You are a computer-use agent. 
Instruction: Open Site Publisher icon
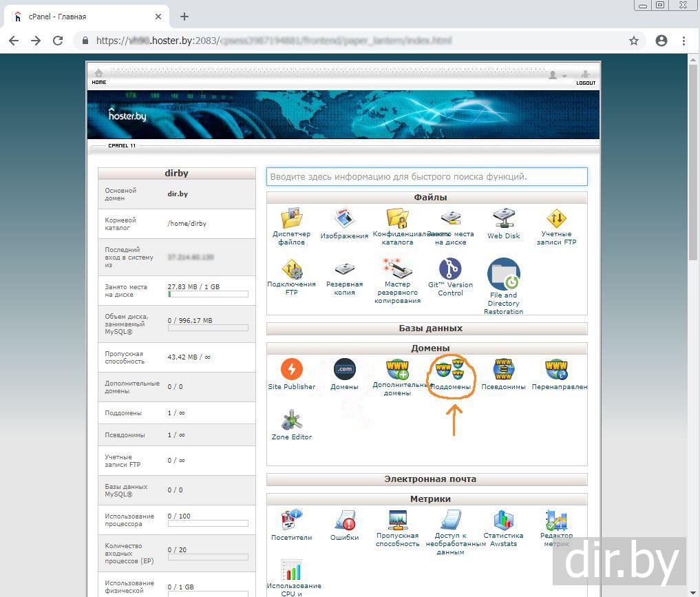coord(292,369)
